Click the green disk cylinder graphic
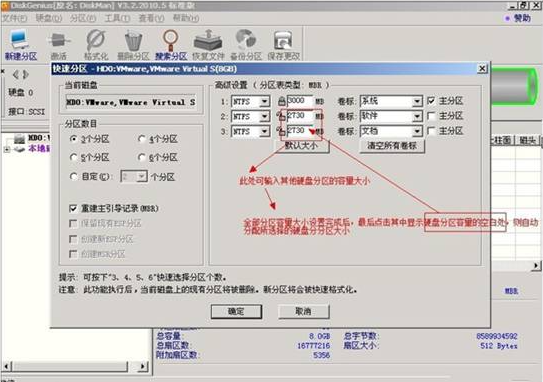The height and width of the screenshot is (382, 543). [x=515, y=86]
